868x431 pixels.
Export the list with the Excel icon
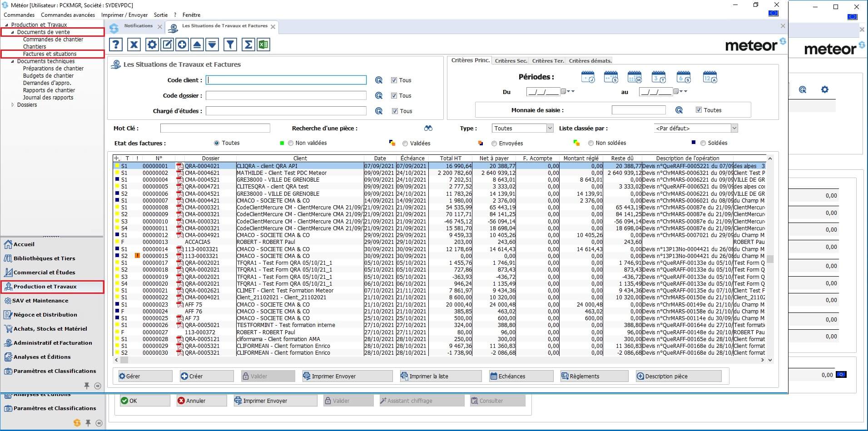[263, 45]
